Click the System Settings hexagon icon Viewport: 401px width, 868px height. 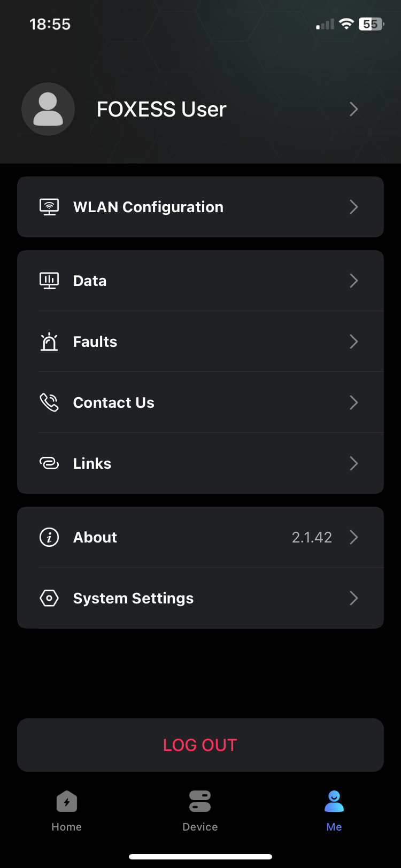click(49, 598)
